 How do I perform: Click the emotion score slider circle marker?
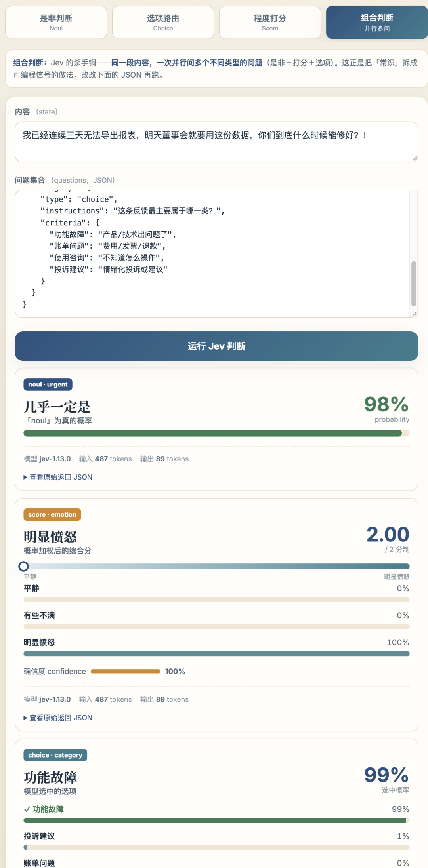coord(24,567)
